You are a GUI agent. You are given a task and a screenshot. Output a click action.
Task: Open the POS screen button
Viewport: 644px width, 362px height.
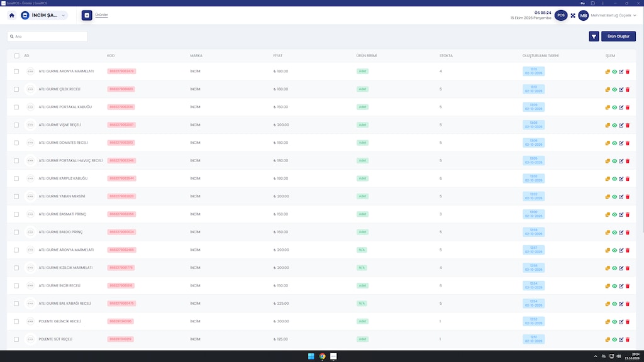(560, 16)
